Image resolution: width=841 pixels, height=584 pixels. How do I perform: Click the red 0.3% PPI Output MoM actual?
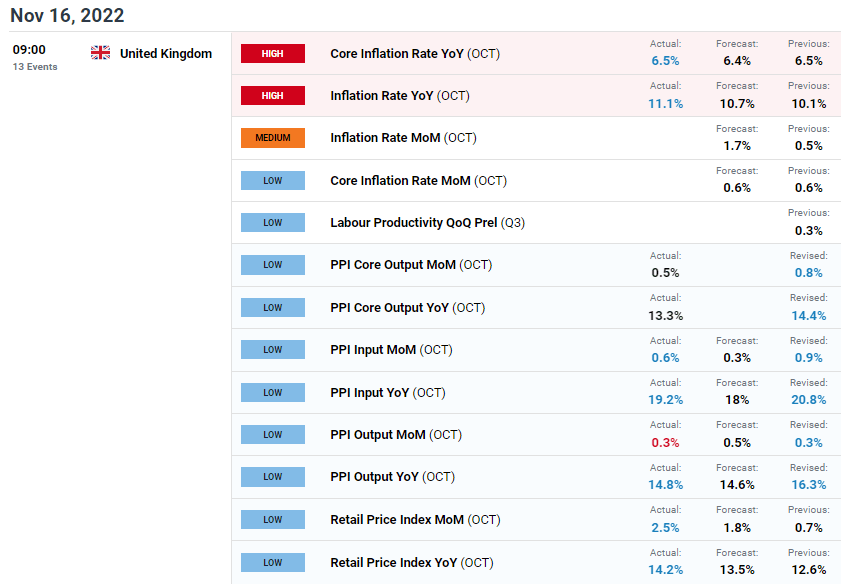click(665, 442)
